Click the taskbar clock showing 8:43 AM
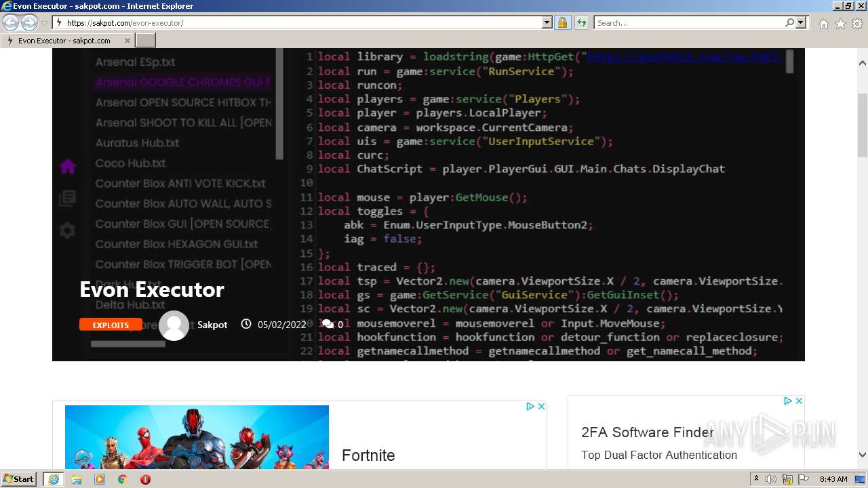 click(833, 479)
